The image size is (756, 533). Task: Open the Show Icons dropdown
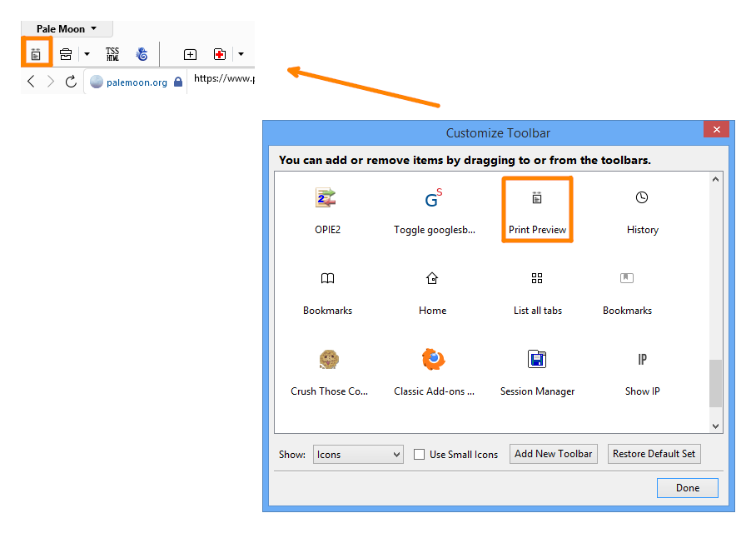click(x=358, y=455)
